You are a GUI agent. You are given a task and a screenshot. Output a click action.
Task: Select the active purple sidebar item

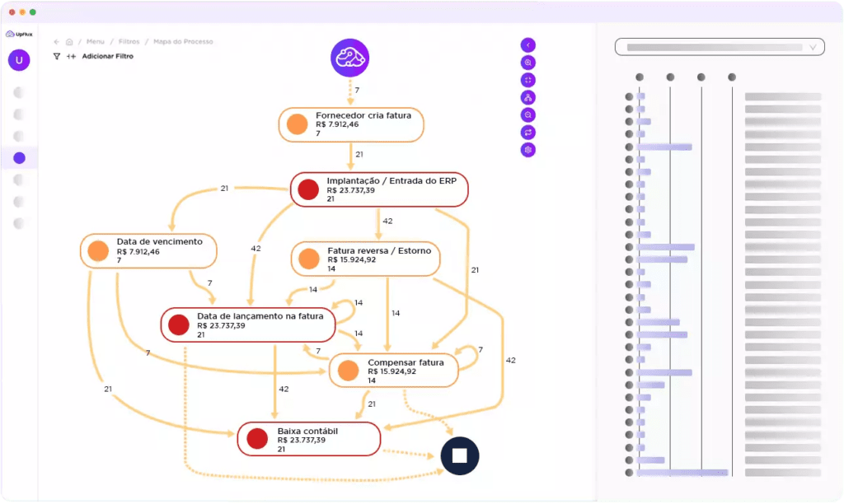pos(20,157)
